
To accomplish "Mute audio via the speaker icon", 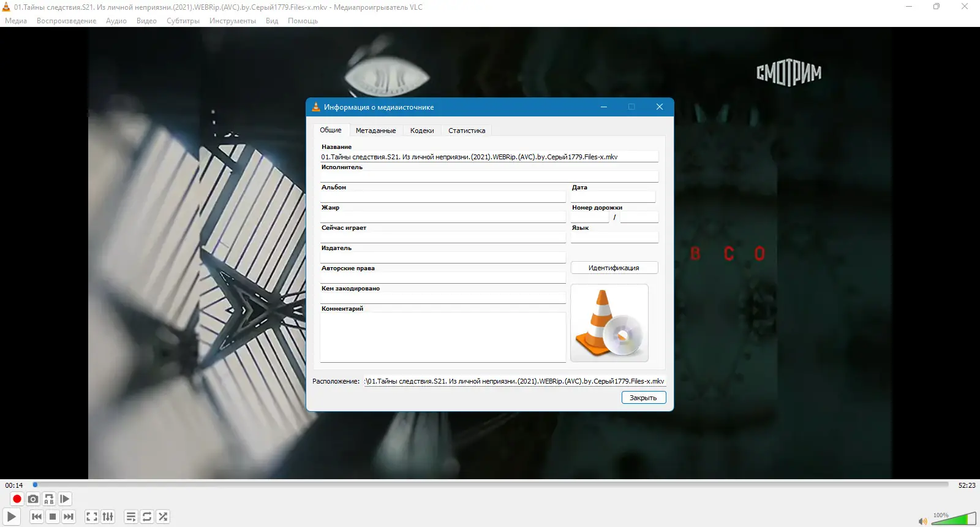I will click(922, 521).
